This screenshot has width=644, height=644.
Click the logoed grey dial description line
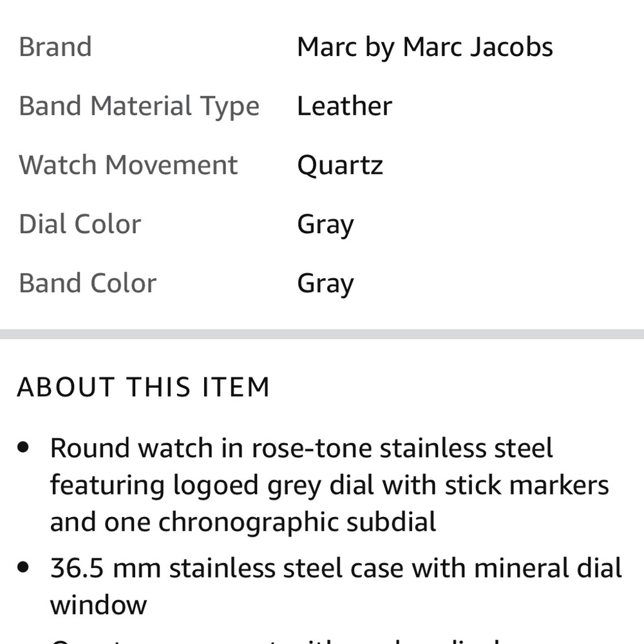tap(329, 486)
